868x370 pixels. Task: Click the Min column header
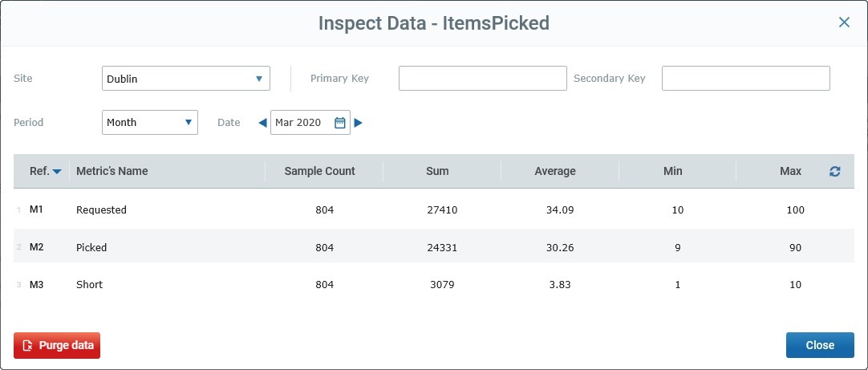(x=672, y=171)
